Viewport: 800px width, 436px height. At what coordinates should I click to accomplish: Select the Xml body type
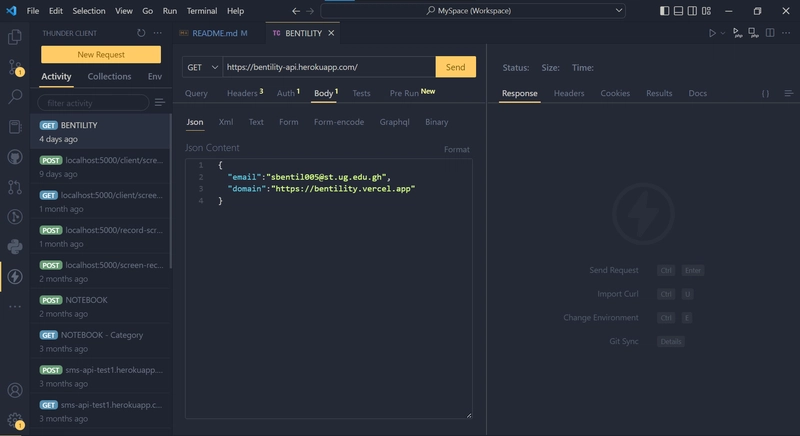click(x=226, y=122)
